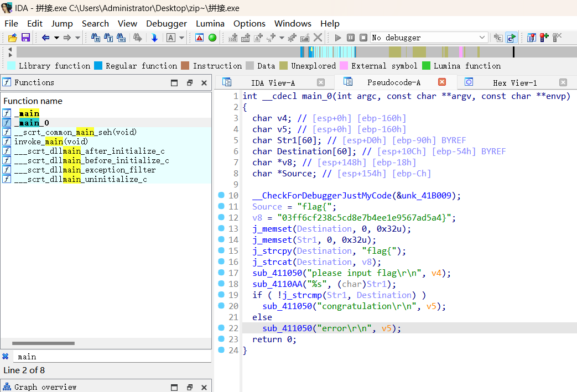Screen dimensions: 577x392
Task: Open the search for immediate value binoculars icon
Action: click(95, 38)
